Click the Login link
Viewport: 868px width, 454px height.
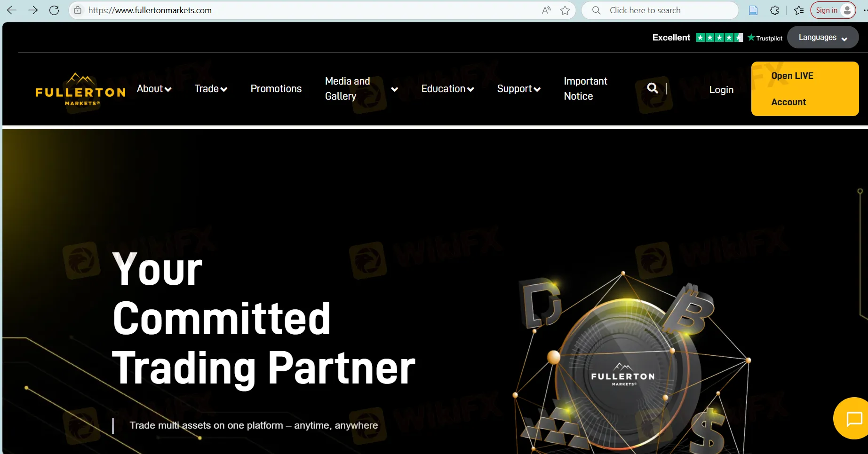pos(721,90)
